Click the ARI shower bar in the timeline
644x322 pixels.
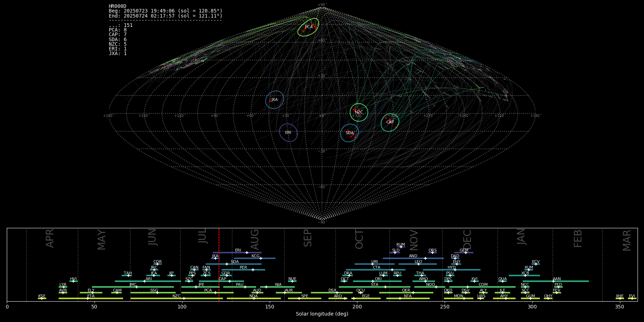tap(148, 281)
